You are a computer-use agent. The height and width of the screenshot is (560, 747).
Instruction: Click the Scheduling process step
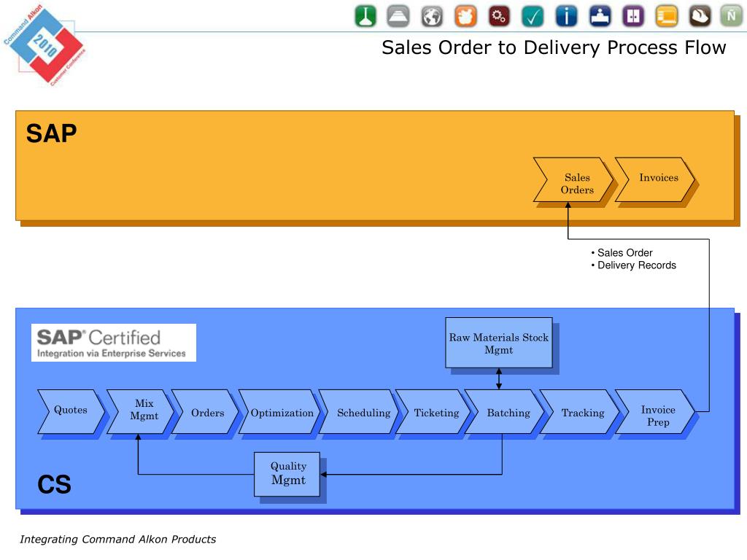coord(359,411)
